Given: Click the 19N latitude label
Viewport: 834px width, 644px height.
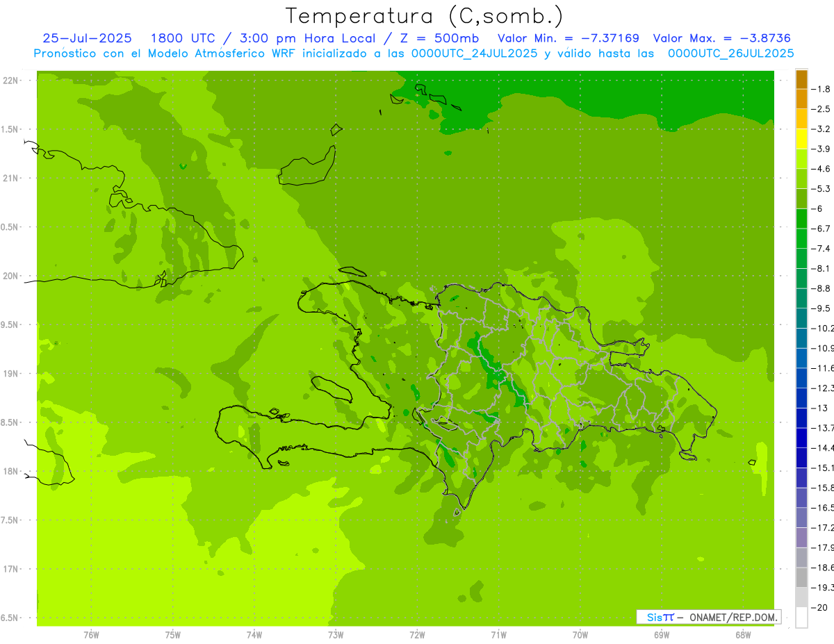Looking at the screenshot, I should pyautogui.click(x=11, y=373).
